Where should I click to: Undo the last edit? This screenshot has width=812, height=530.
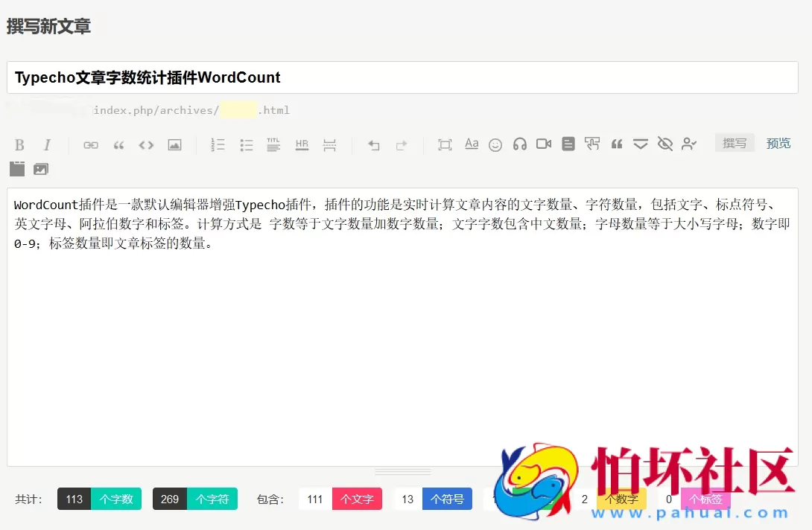373,144
